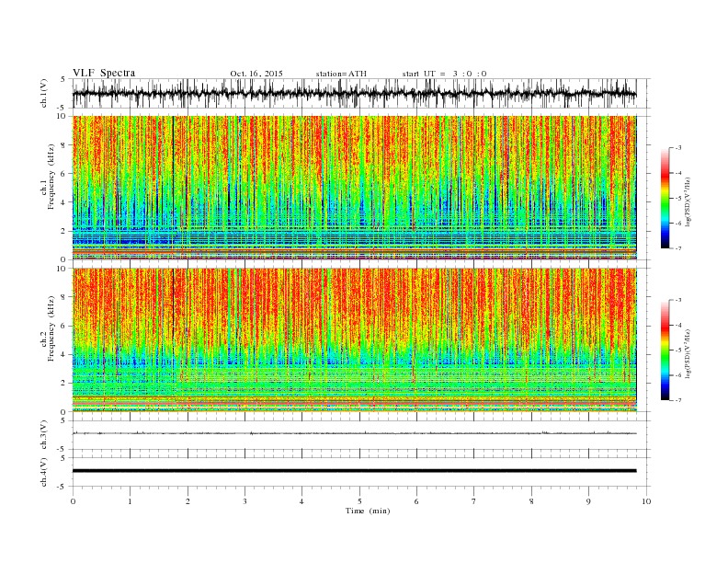Click the ch.1 voltage waveform trace
728x563 pixels.
tap(354, 94)
